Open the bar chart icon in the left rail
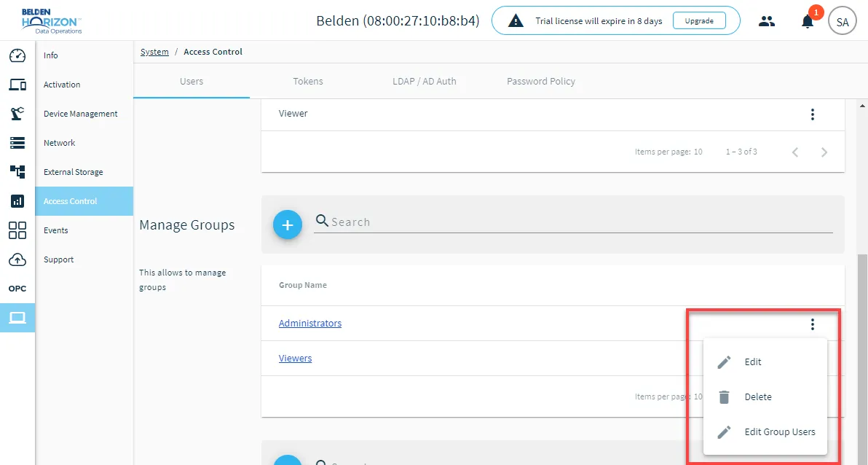 [x=17, y=201]
